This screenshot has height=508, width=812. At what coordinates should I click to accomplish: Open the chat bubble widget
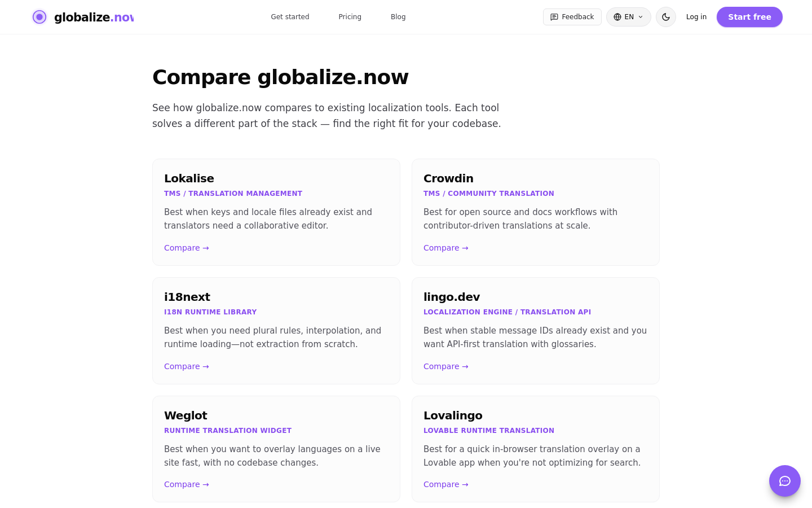pos(785,481)
